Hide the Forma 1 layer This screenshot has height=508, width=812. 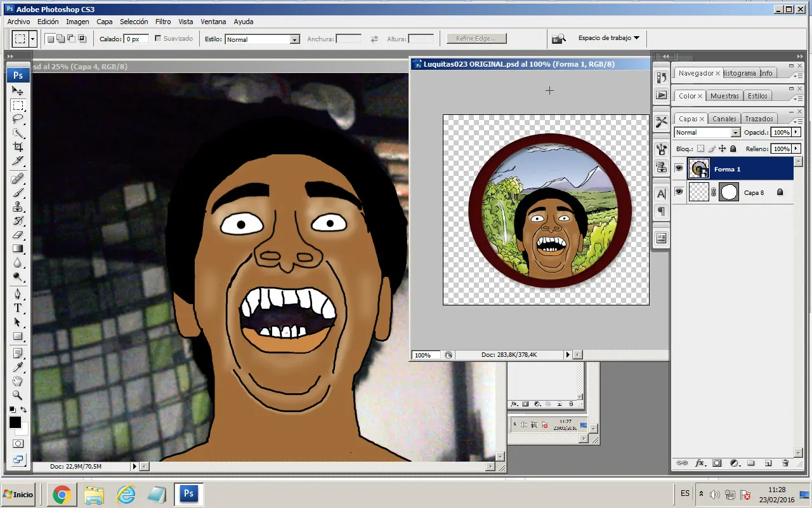[679, 169]
